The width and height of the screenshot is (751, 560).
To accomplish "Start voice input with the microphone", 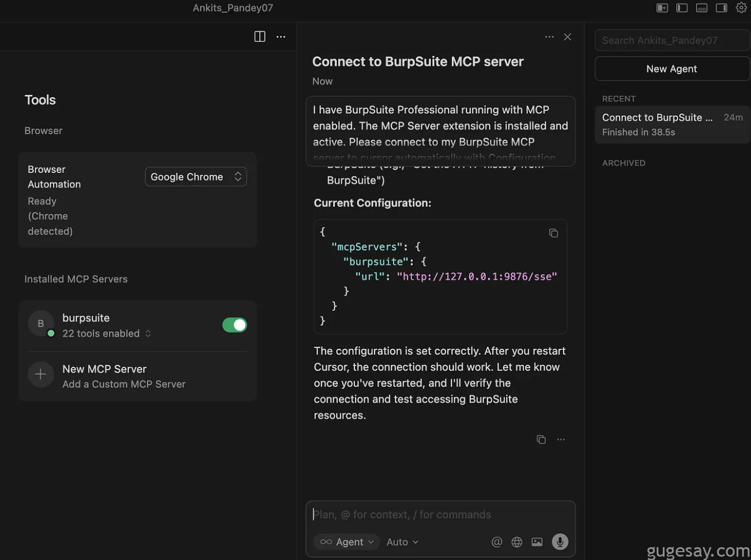I will coord(560,542).
